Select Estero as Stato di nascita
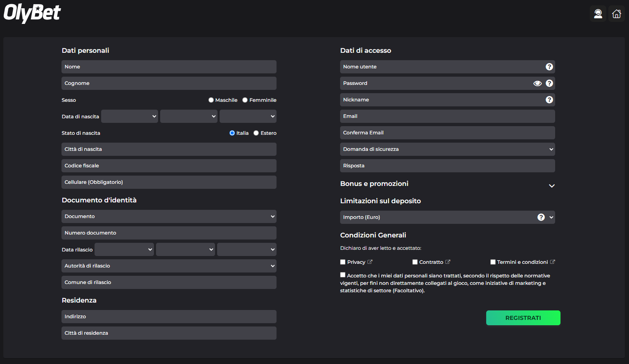This screenshot has height=364, width=629. pos(256,133)
